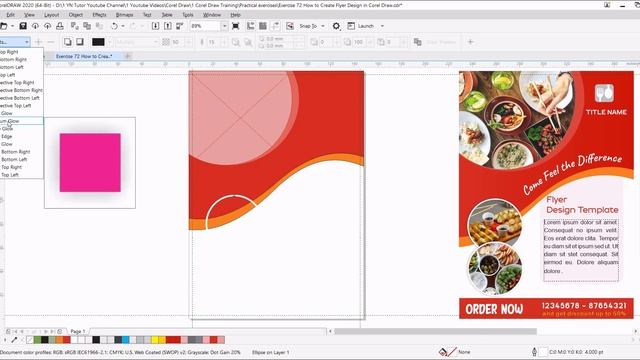The height and width of the screenshot is (360, 640).
Task: Click the Import from cloud icon
Action: (35, 26)
